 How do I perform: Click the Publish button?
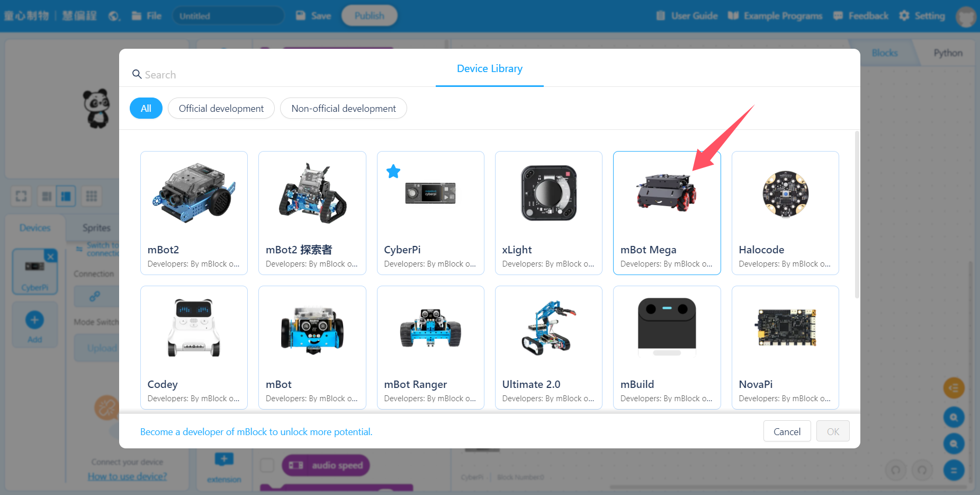[x=370, y=16]
